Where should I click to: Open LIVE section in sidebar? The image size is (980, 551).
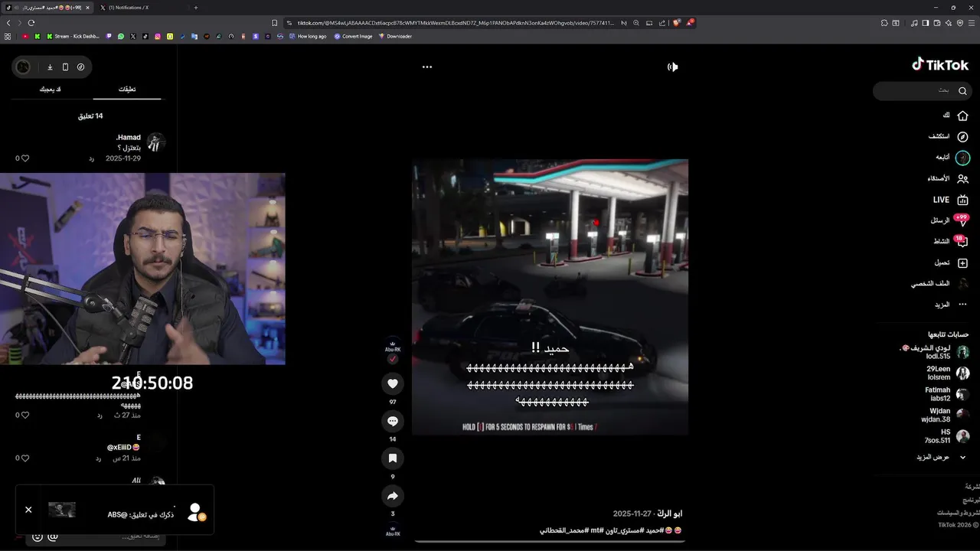pos(950,200)
